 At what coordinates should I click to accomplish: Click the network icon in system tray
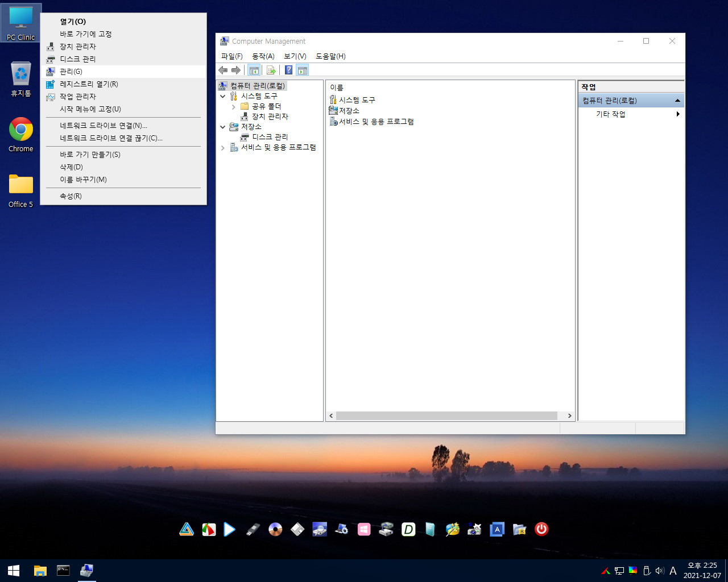click(x=619, y=571)
